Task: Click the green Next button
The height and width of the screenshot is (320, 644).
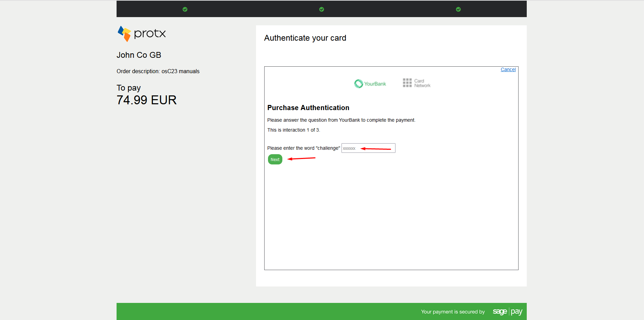Action: [x=275, y=159]
